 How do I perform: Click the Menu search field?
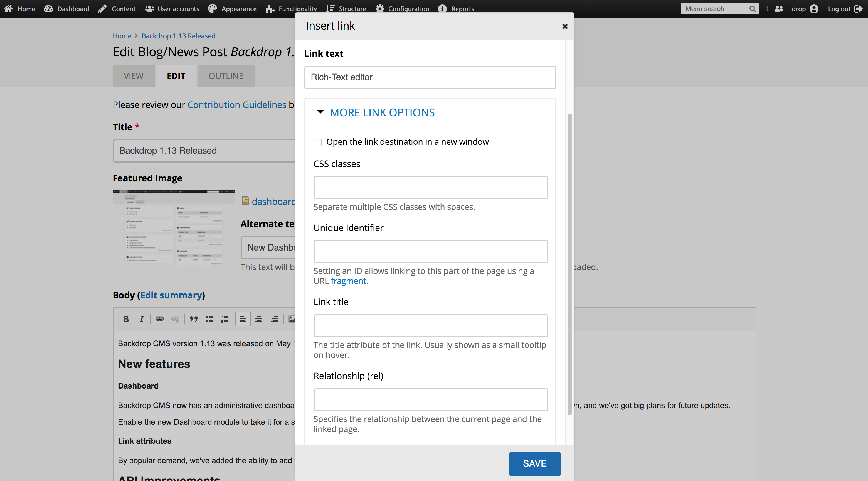point(714,9)
